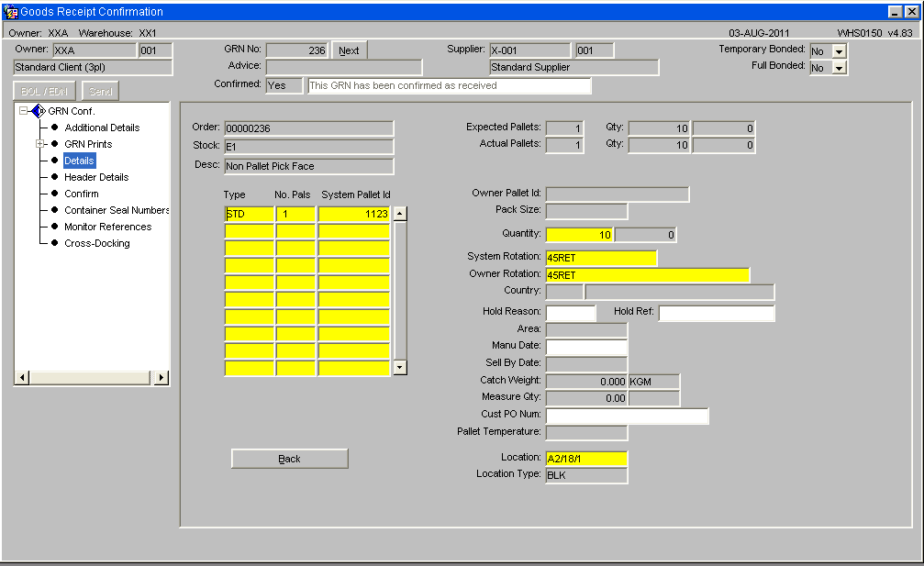Click the Cust PO Num field
The image size is (924, 566).
point(627,416)
